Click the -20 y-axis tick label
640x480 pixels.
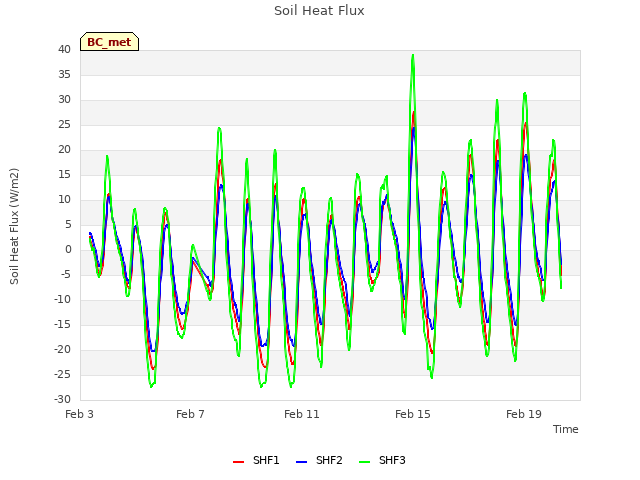click(x=63, y=349)
